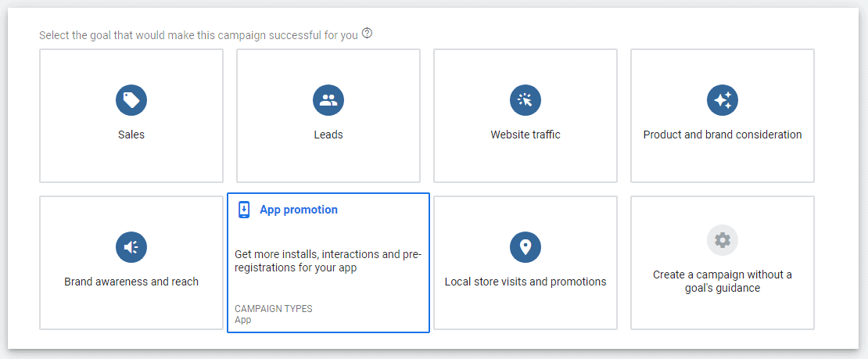Image resolution: width=868 pixels, height=359 pixels.
Task: Choose Brand awareness and reach label
Action: (131, 282)
